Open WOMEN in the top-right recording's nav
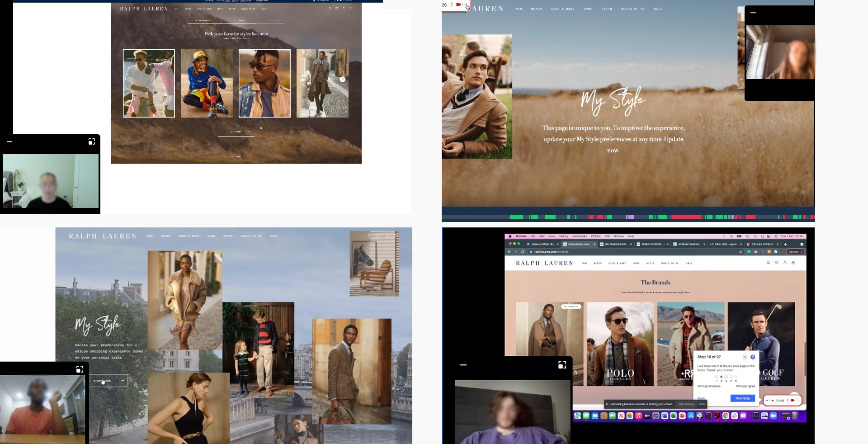868x444 pixels. [x=536, y=9]
